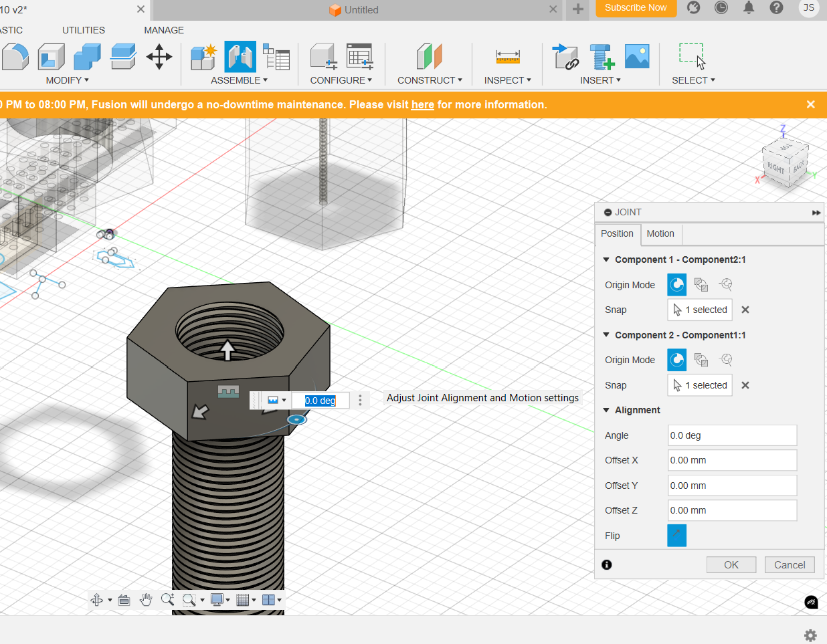Select the Pan hand tool
827x644 pixels.
tap(146, 600)
